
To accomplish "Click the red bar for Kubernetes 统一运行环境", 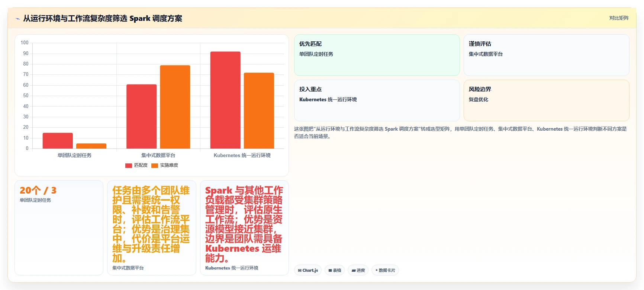I will click(225, 100).
